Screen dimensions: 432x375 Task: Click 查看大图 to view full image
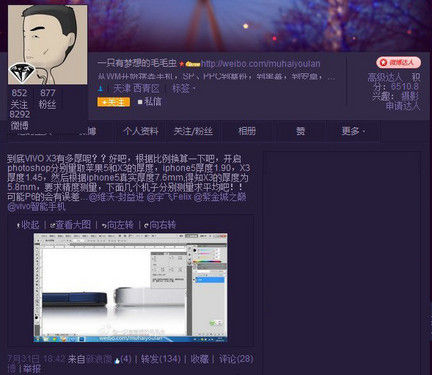click(70, 225)
